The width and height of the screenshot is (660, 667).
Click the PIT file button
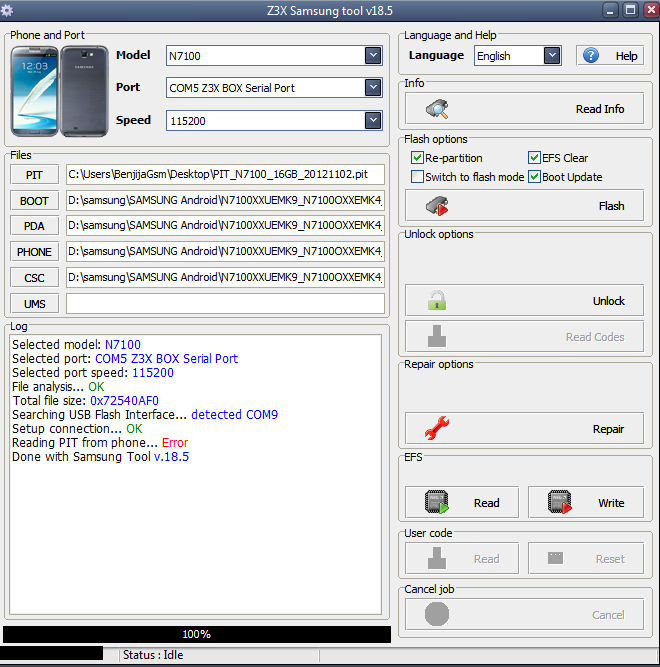coord(34,175)
